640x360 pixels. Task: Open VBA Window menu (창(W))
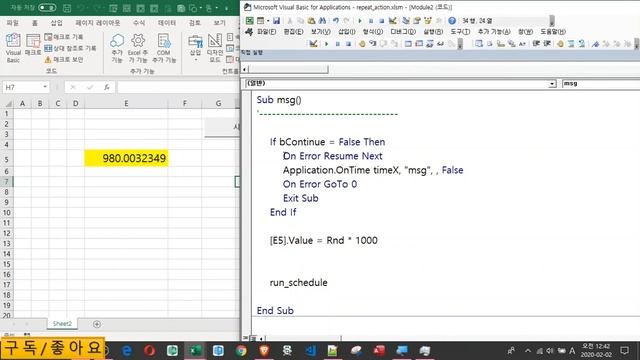pos(525,32)
